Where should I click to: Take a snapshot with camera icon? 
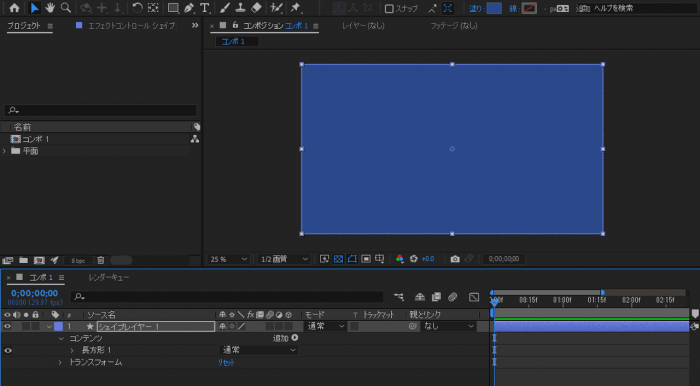[x=455, y=259]
